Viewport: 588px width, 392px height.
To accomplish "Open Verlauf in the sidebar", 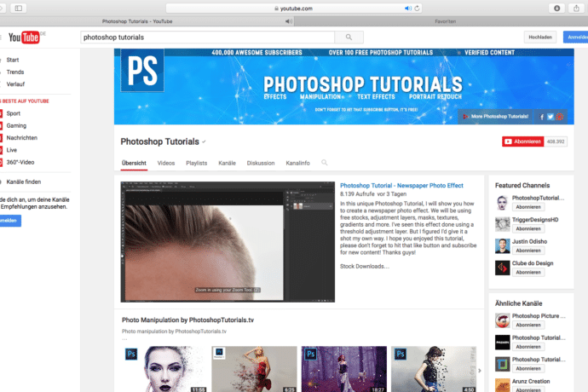I will [15, 84].
